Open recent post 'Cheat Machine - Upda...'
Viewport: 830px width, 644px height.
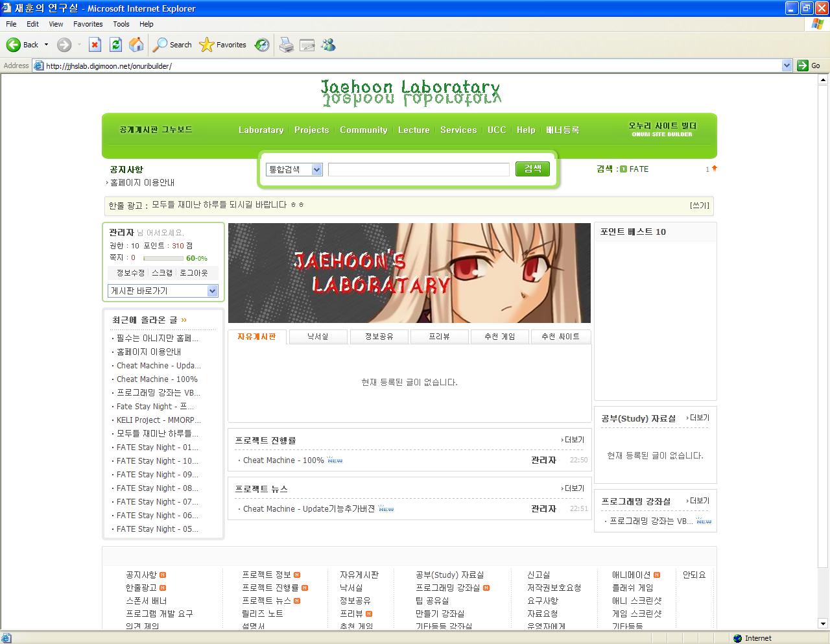(158, 366)
